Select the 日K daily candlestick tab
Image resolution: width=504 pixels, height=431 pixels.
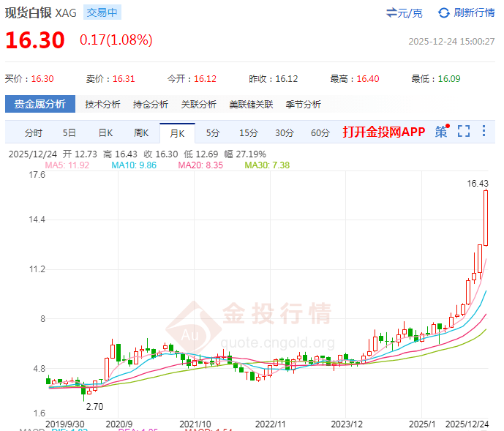(105, 132)
